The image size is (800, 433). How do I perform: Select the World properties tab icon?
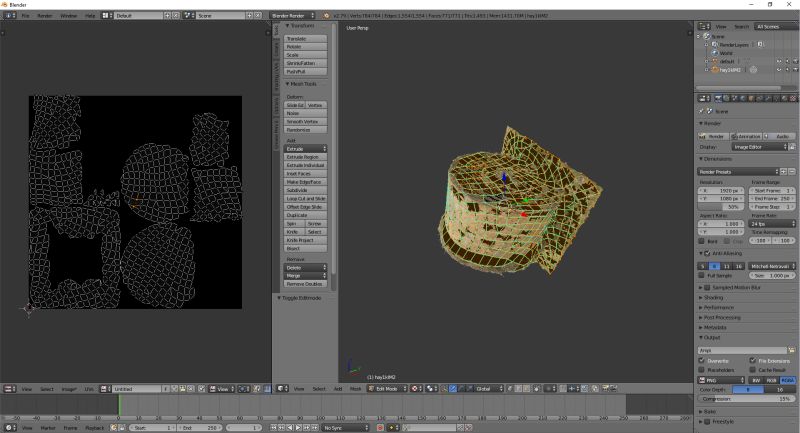point(742,98)
